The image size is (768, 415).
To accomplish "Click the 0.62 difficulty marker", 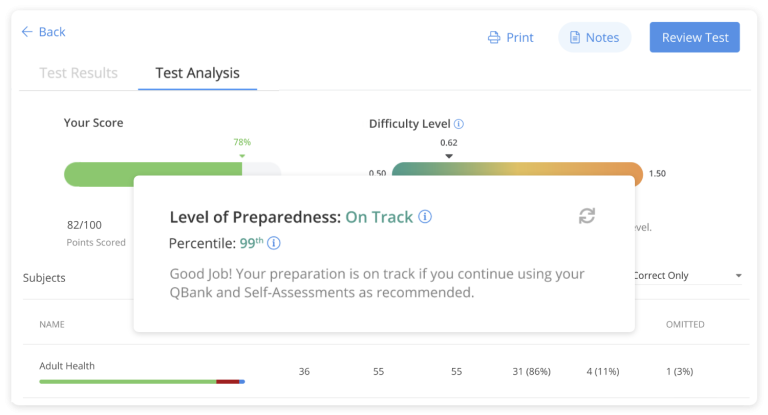I will (449, 155).
